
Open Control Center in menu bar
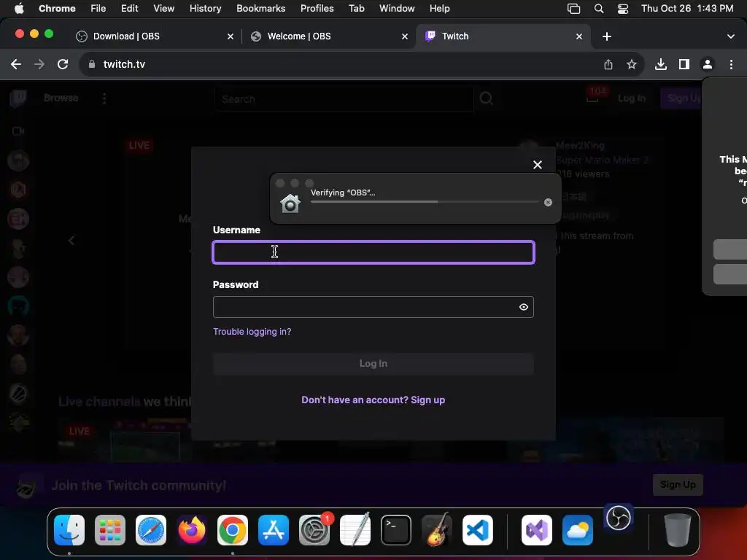[623, 9]
